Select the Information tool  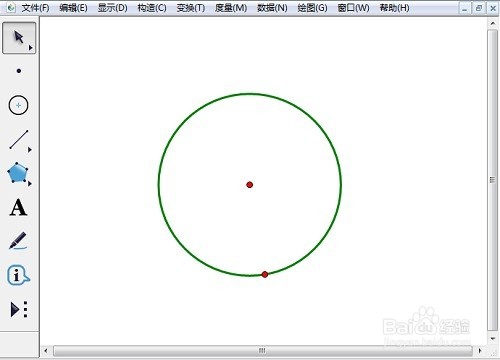pos(18,275)
